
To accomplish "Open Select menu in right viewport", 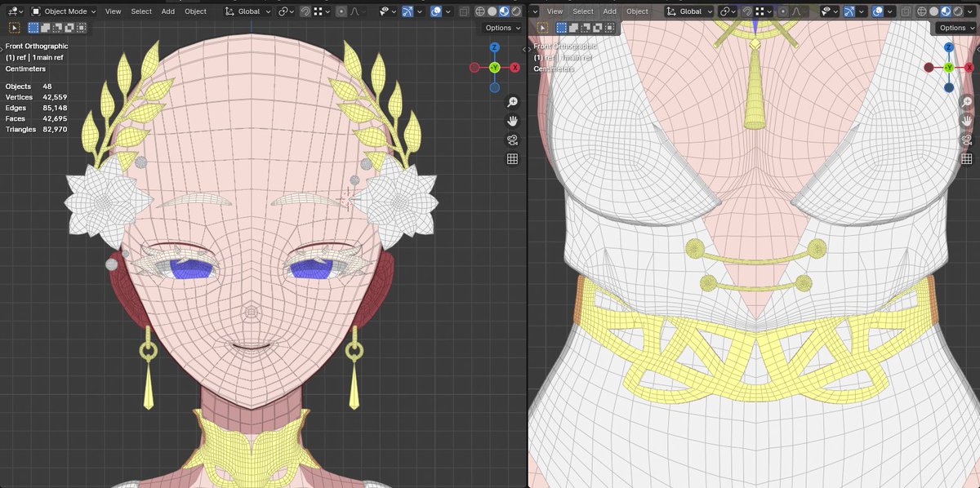I will [583, 11].
